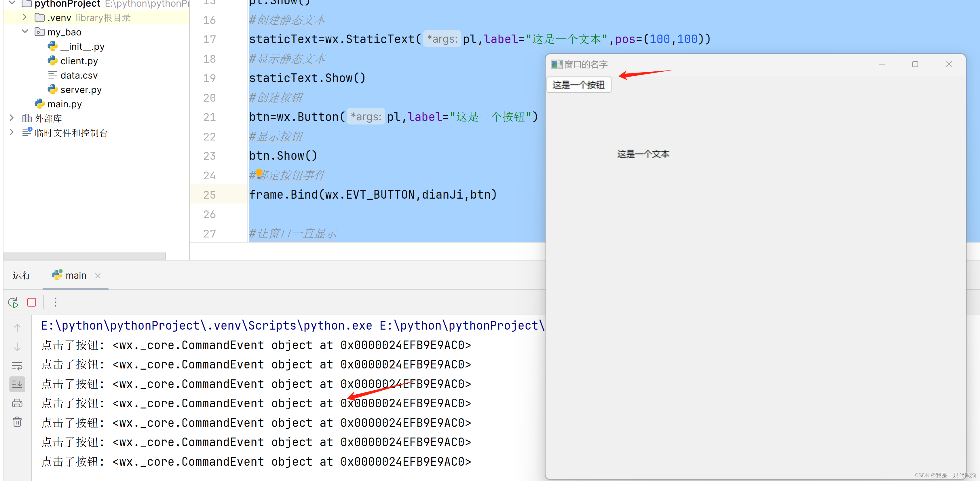This screenshot has height=481, width=980.
Task: Switch to the 运行 tool window tab
Action: pyautogui.click(x=21, y=275)
